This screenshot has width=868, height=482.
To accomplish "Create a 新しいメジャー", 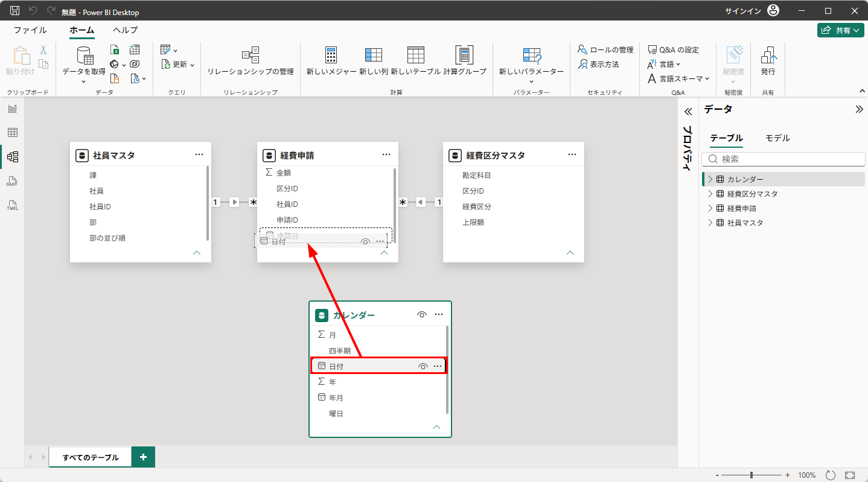I will tap(331, 62).
